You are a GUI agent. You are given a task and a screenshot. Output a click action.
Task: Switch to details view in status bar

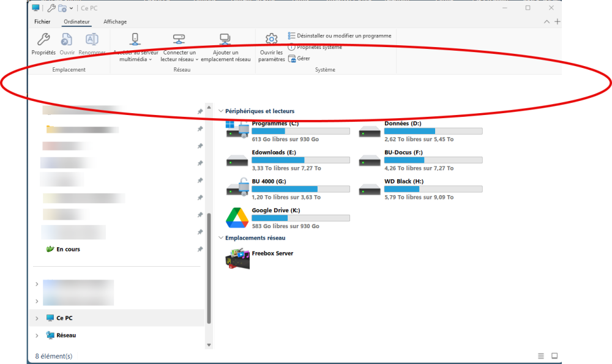coord(541,356)
